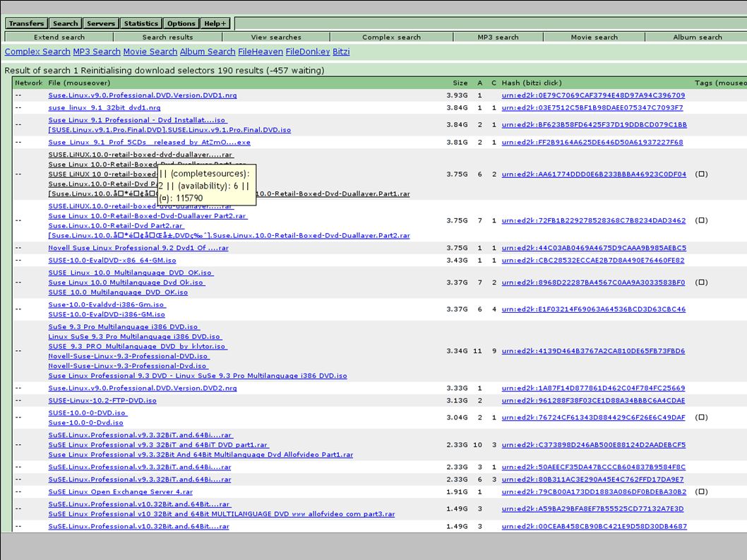Open hash link urn:ed2k:4139D464B3767A2CA810DE65FB73FBD6
The width and height of the screenshot is (747, 560).
(593, 351)
